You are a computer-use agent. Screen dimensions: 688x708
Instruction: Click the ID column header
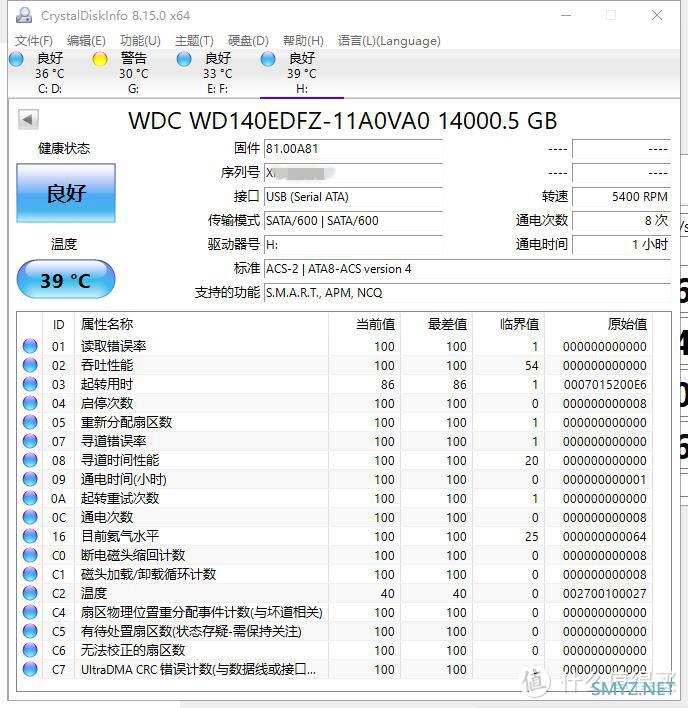pos(59,324)
